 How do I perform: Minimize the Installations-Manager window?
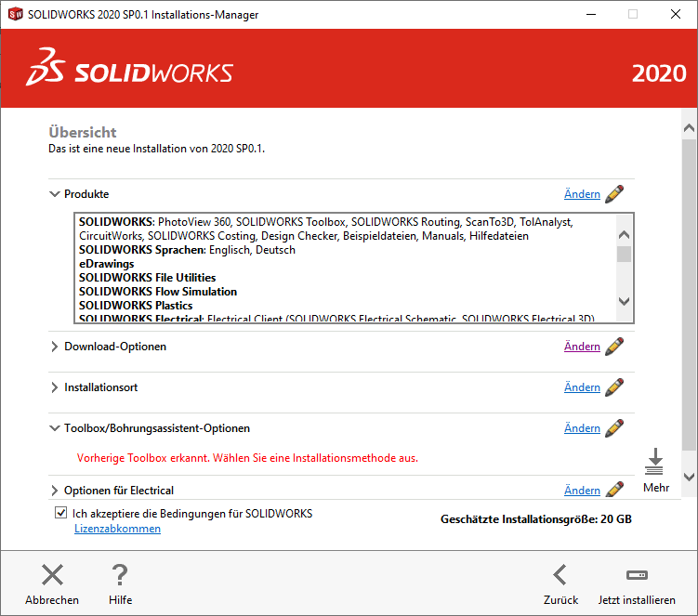[x=591, y=14]
